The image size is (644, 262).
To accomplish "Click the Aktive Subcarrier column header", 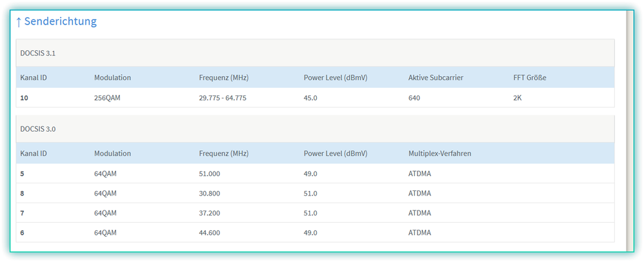I will click(x=436, y=77).
